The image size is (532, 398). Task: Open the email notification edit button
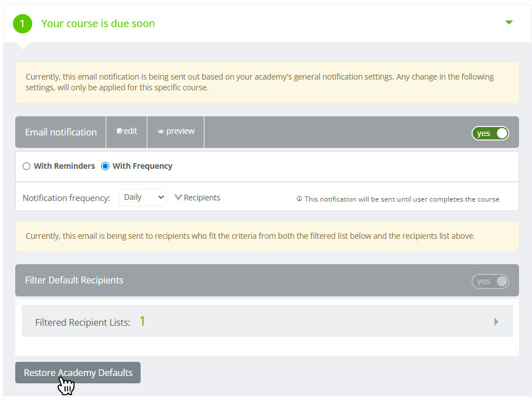tap(127, 132)
